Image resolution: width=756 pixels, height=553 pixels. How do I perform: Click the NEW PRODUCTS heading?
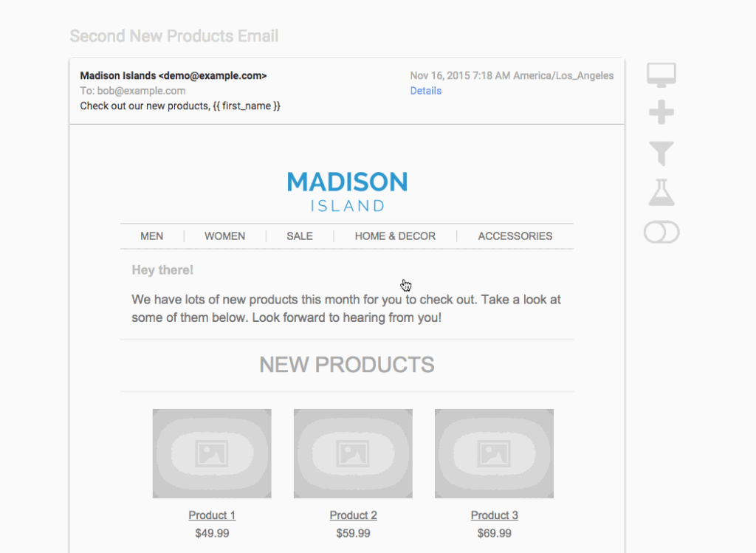(347, 365)
